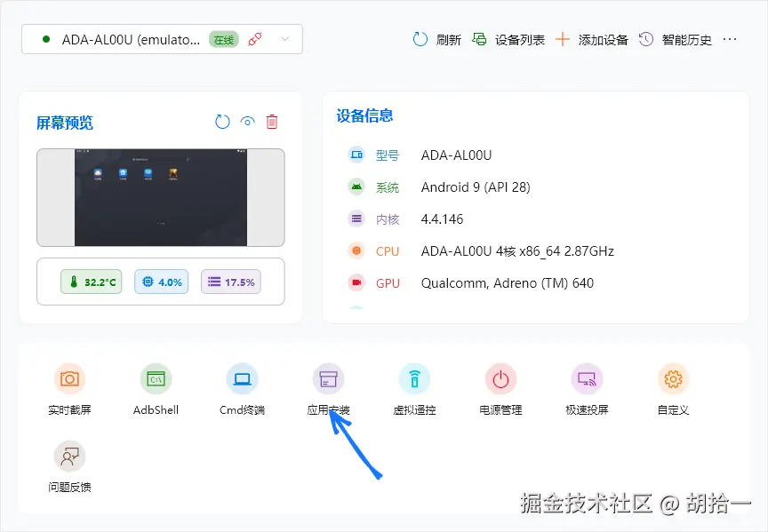
Task: Delete screen preview with trash icon
Action: (272, 122)
